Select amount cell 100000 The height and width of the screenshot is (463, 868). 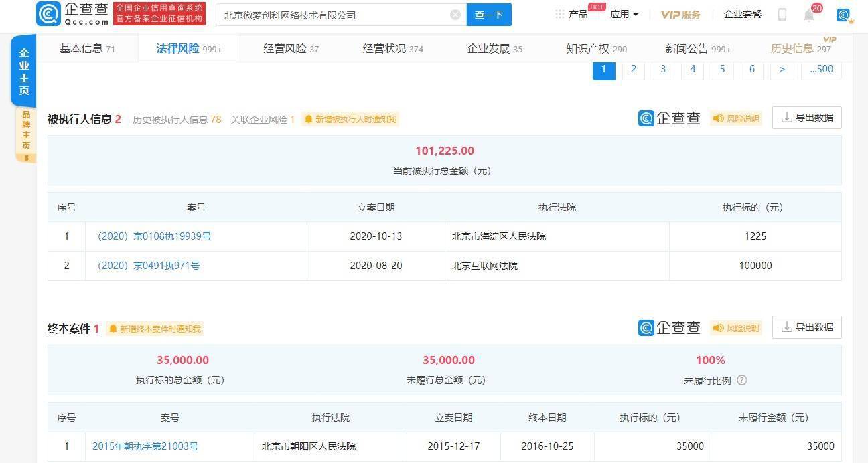(x=755, y=266)
